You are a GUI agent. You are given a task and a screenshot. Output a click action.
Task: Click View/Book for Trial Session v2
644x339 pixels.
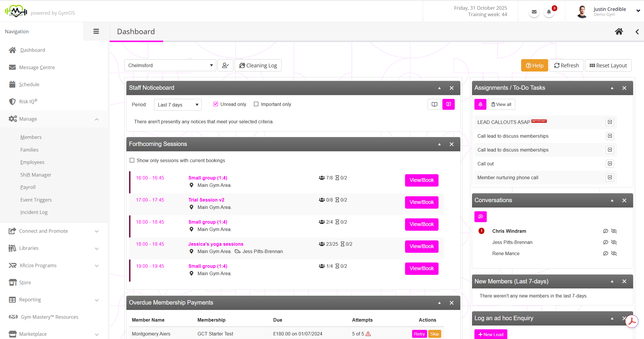click(x=421, y=202)
